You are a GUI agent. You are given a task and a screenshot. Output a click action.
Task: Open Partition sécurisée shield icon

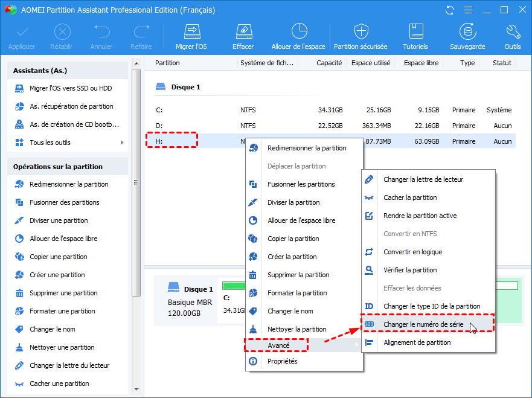[361, 31]
